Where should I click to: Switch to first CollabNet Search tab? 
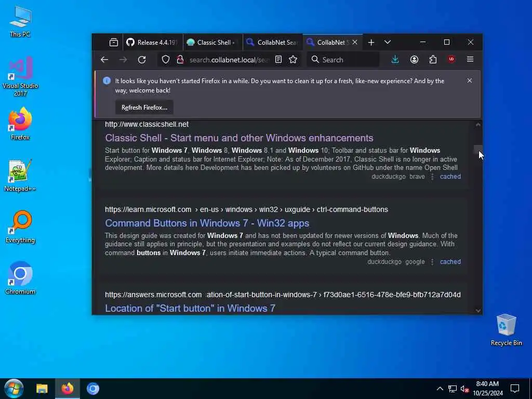273,43
